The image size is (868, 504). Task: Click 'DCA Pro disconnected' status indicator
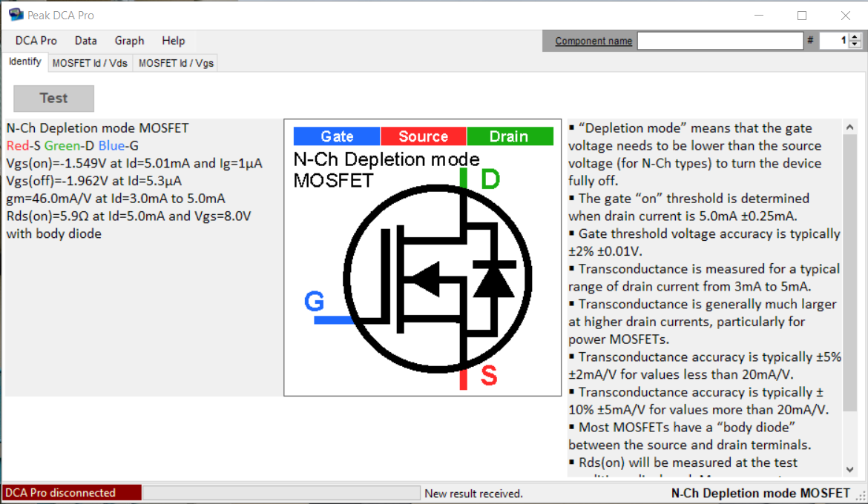(x=72, y=492)
